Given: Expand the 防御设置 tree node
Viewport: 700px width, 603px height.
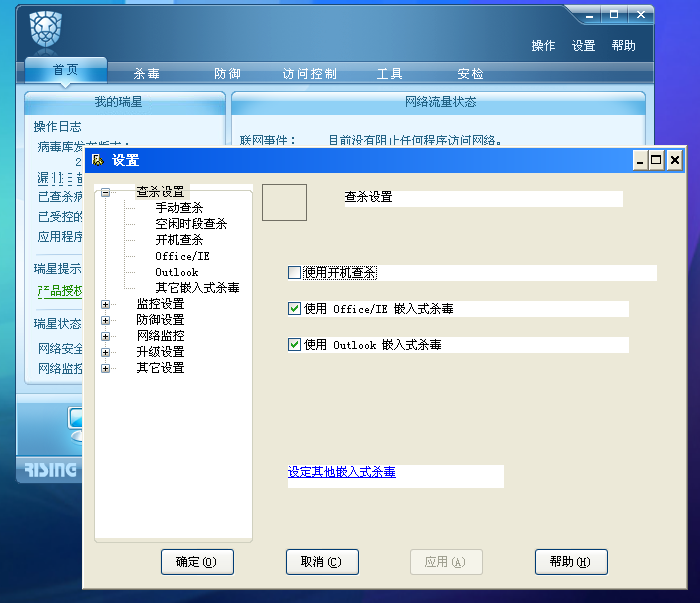Looking at the screenshot, I should tap(105, 320).
